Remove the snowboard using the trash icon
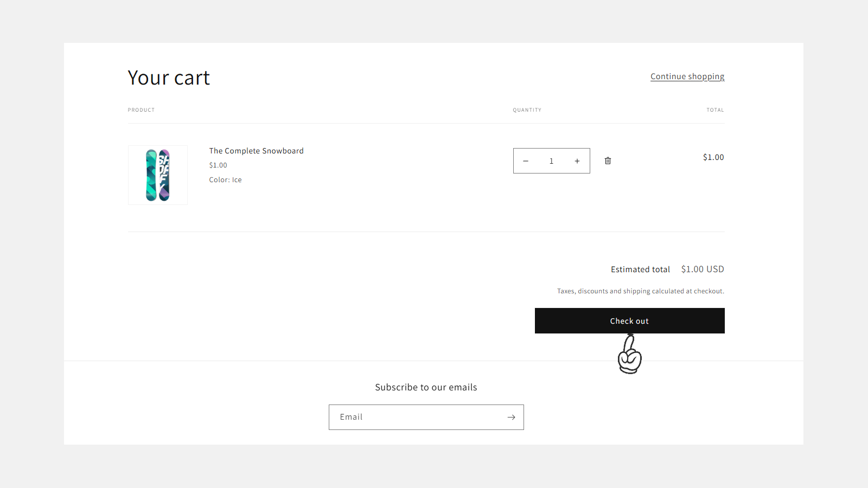This screenshot has height=488, width=868. pyautogui.click(x=608, y=160)
